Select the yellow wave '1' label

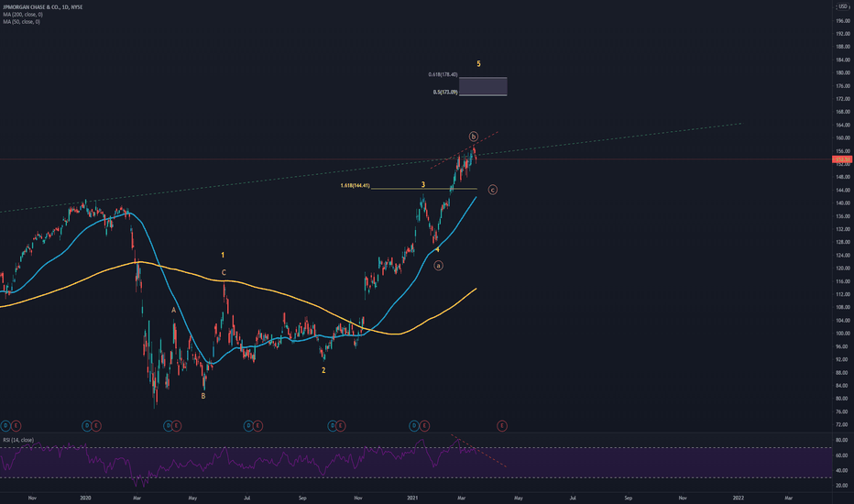point(223,255)
